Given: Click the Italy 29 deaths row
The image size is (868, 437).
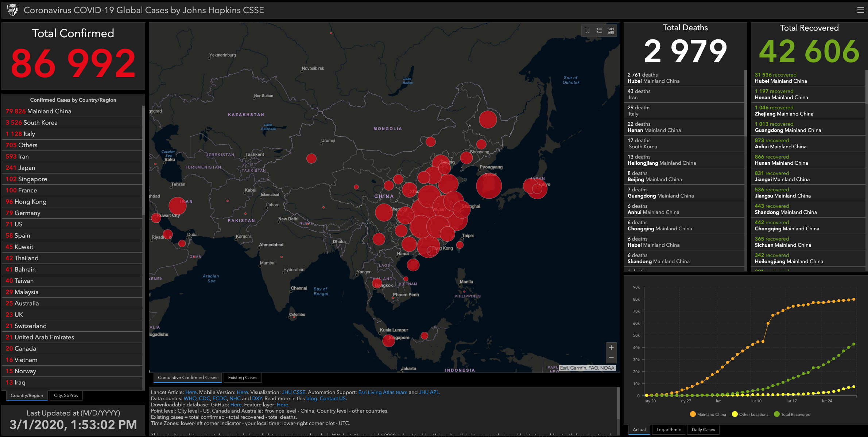Looking at the screenshot, I should [684, 111].
